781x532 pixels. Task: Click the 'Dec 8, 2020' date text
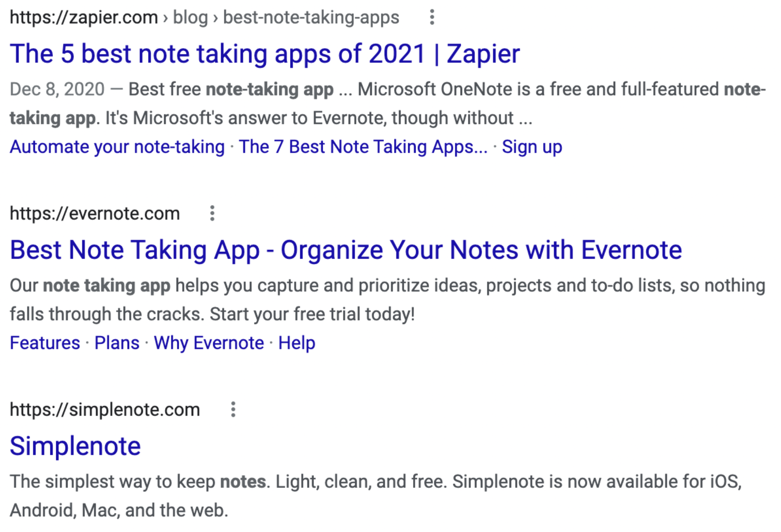point(57,89)
